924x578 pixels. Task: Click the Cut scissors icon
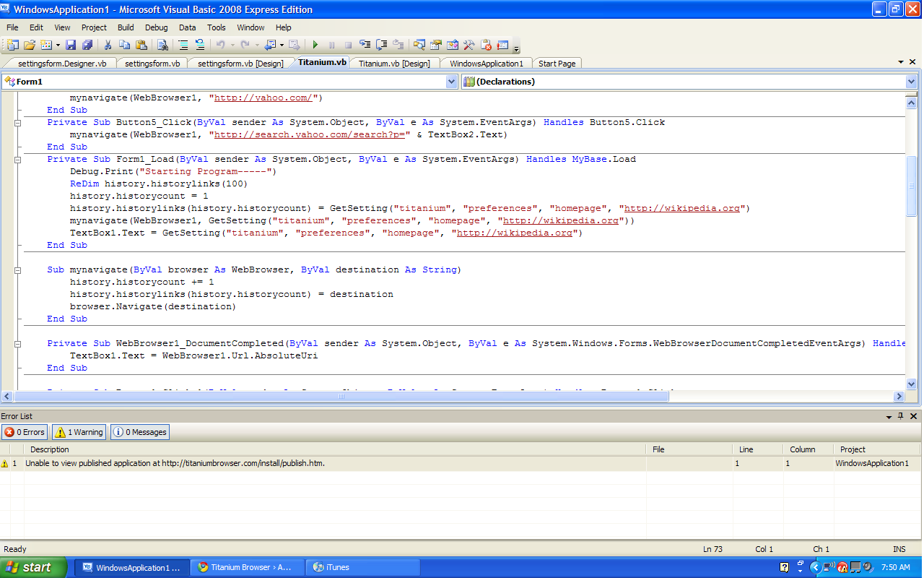[108, 45]
